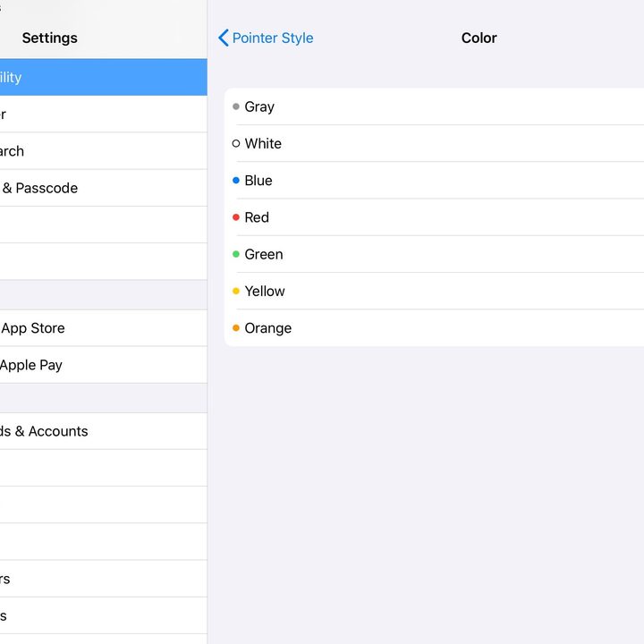This screenshot has height=644, width=644.
Task: Select the Orange pointer color
Action: pyautogui.click(x=434, y=327)
